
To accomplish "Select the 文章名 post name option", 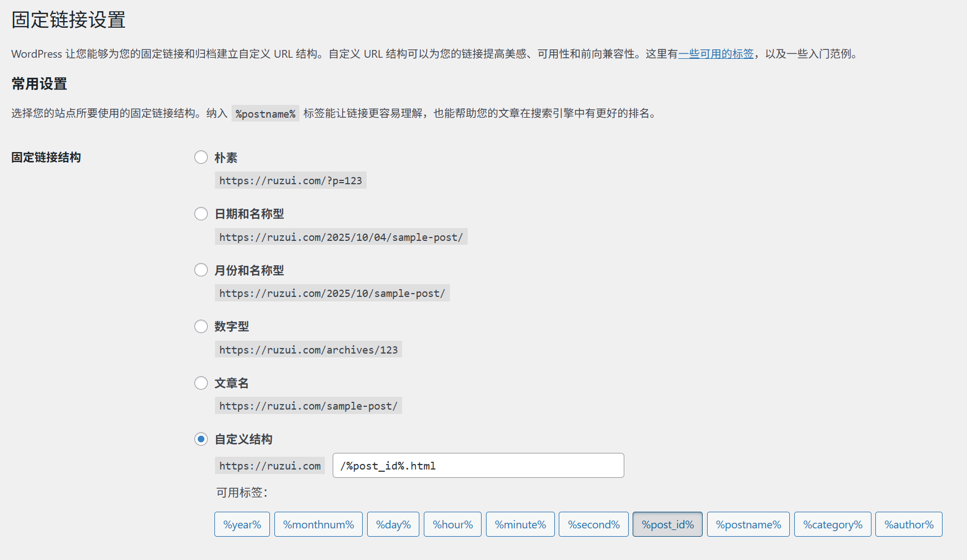I will pyautogui.click(x=201, y=383).
